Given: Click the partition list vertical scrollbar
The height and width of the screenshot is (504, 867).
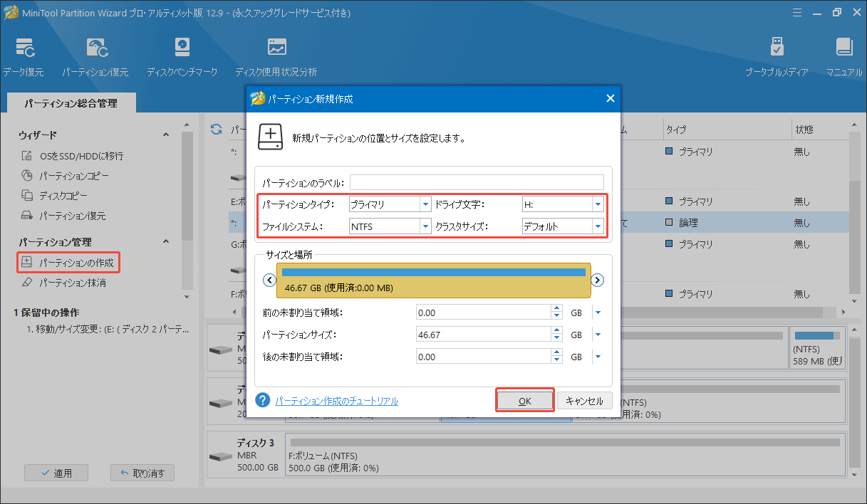Looking at the screenshot, I should 853,214.
